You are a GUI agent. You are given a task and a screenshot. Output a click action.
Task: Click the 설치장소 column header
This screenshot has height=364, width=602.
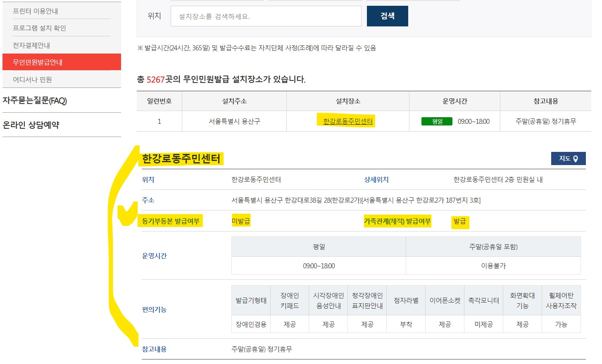[347, 101]
